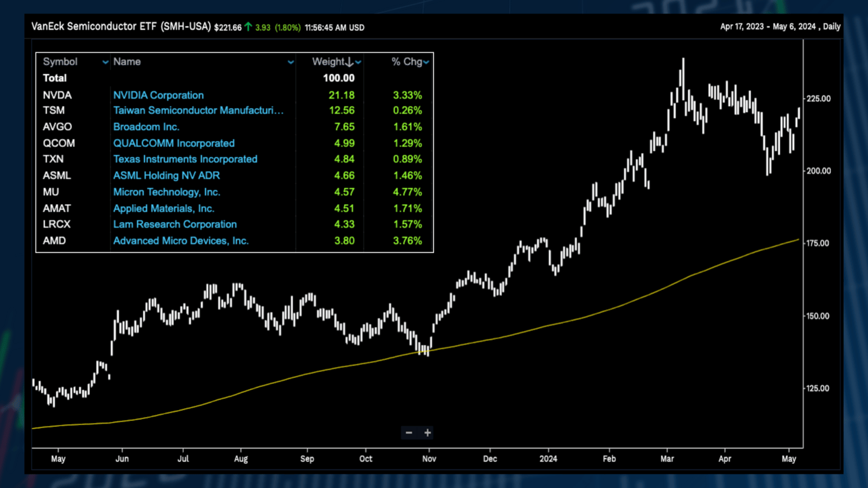Select the AVGO symbol cell
868x488 pixels.
pos(57,127)
